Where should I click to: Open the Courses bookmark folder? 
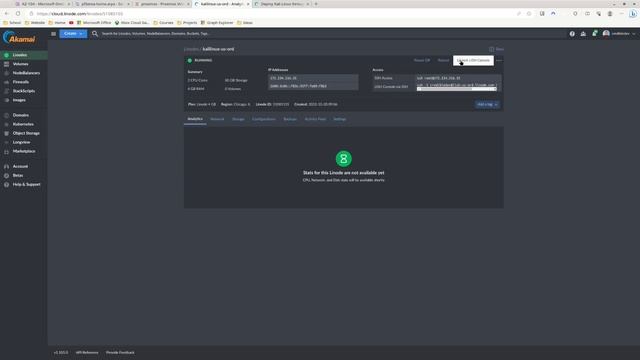pyautogui.click(x=163, y=23)
